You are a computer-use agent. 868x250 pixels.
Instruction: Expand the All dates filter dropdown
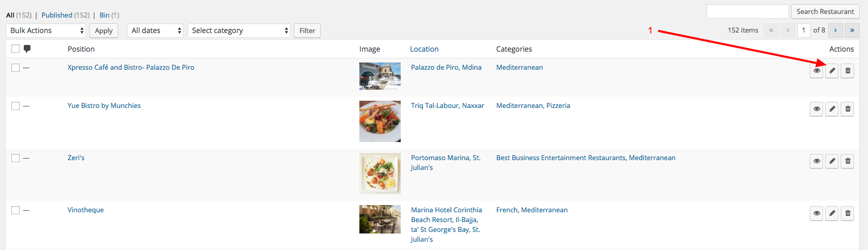click(155, 30)
